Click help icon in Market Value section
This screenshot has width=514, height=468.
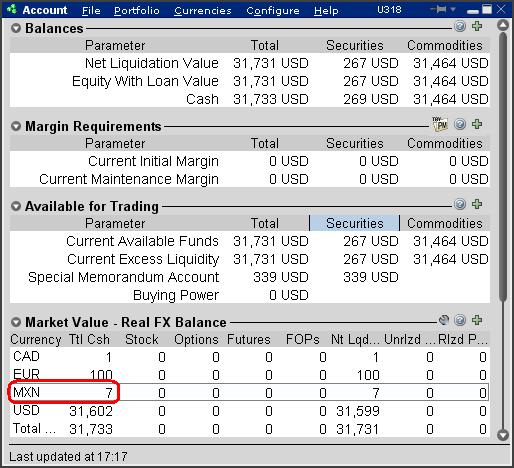click(460, 320)
